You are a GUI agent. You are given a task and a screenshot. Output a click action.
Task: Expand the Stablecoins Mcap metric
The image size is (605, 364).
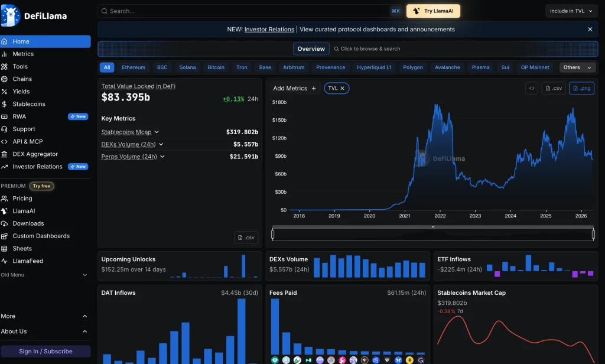(157, 132)
